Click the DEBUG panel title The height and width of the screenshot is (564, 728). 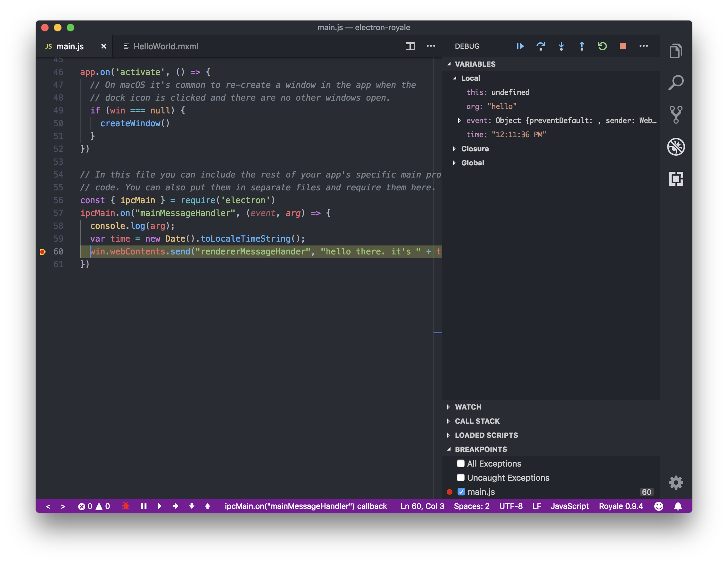[467, 46]
